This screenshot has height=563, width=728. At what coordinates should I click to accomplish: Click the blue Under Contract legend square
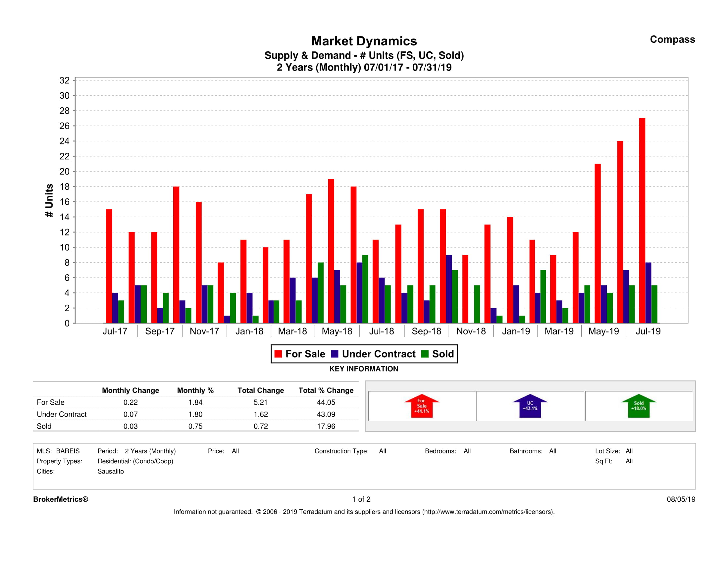coord(335,354)
